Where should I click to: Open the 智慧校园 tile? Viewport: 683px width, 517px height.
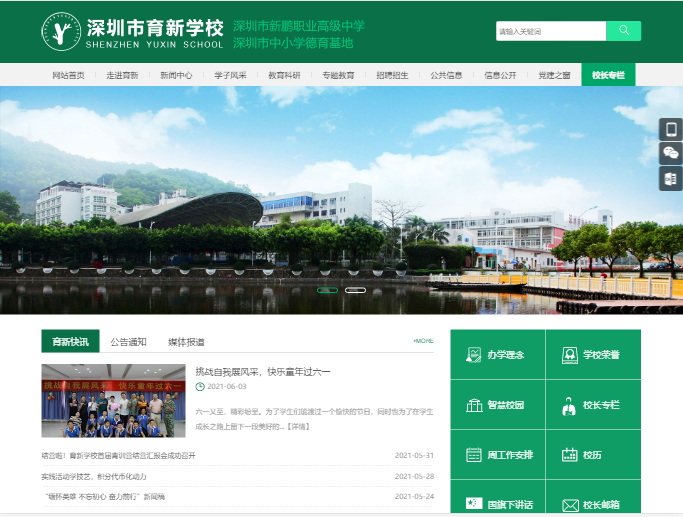point(497,405)
